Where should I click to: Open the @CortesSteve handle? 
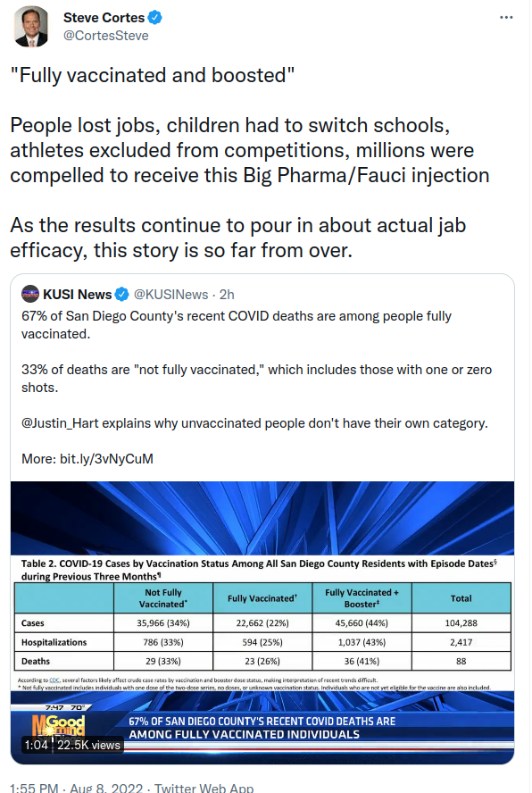coord(105,36)
